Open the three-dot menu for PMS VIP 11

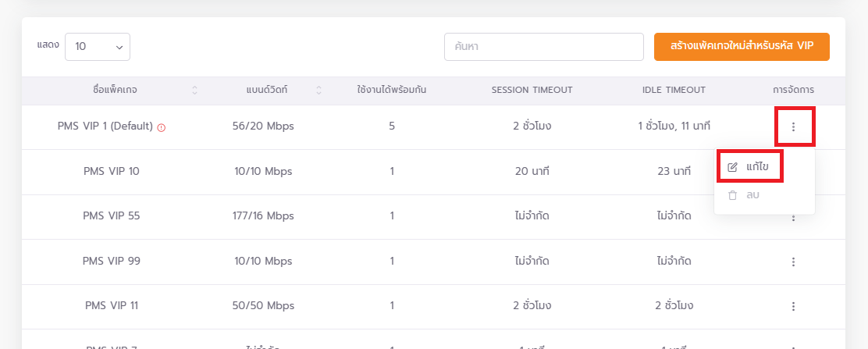(x=794, y=306)
